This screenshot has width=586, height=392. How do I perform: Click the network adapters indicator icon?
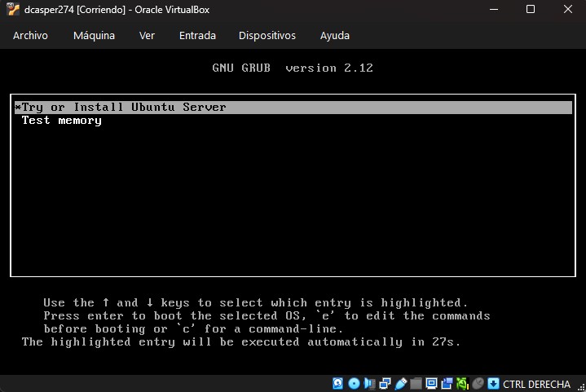385,383
